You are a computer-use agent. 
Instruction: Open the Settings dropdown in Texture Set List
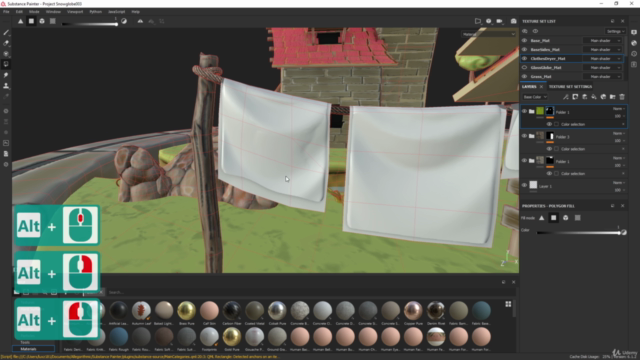(616, 31)
